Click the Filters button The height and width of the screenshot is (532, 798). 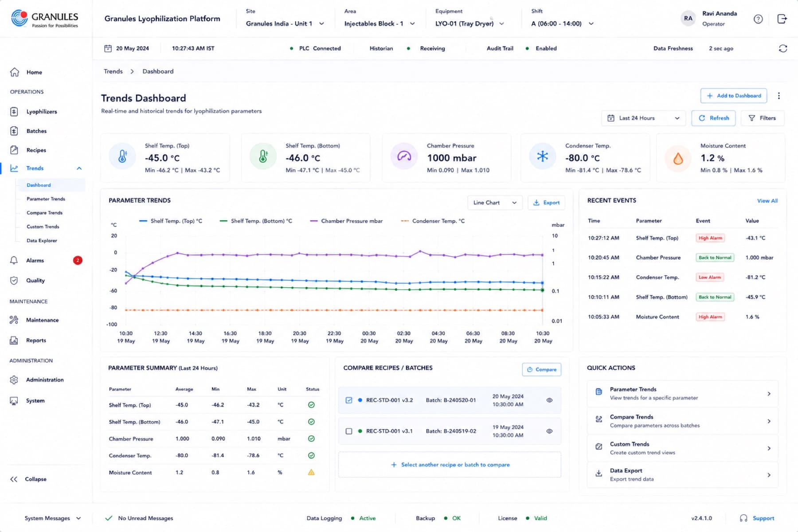click(x=763, y=118)
